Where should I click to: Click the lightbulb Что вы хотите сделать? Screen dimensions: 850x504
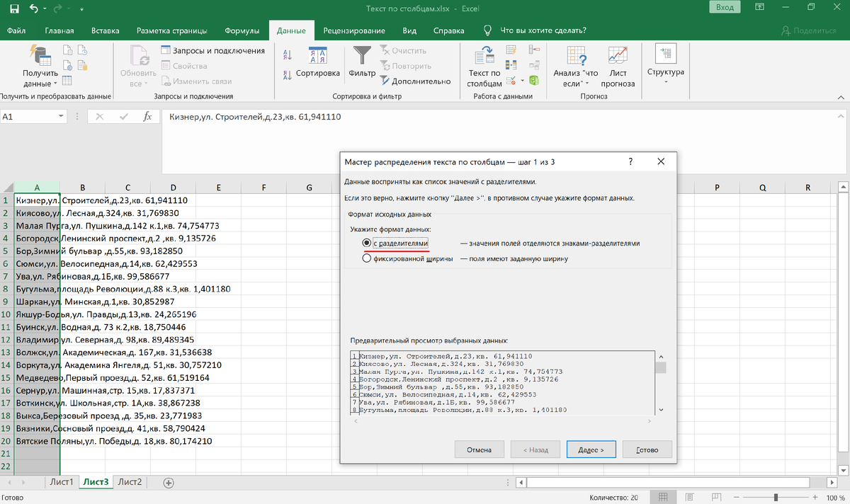487,30
